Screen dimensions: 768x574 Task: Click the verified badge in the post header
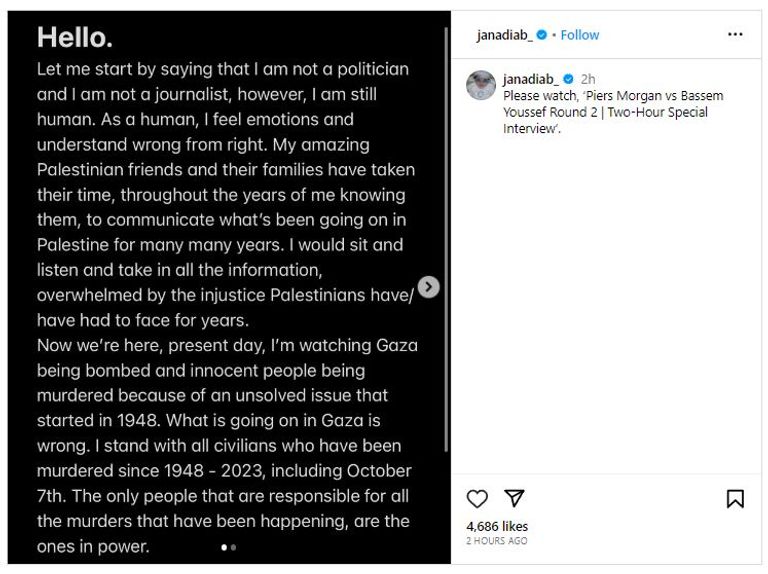pos(542,35)
